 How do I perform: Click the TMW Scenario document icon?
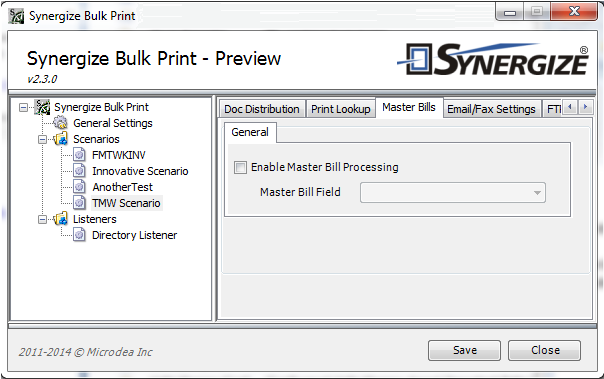[x=79, y=203]
